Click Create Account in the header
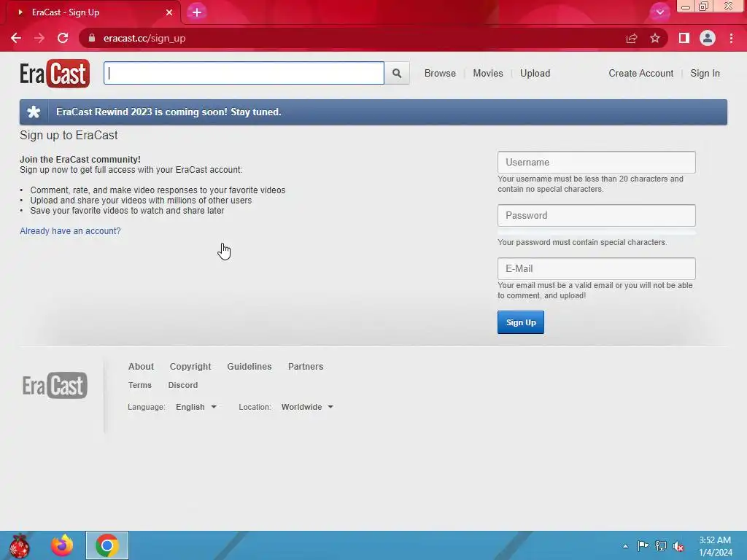This screenshot has width=747, height=560. click(x=640, y=74)
